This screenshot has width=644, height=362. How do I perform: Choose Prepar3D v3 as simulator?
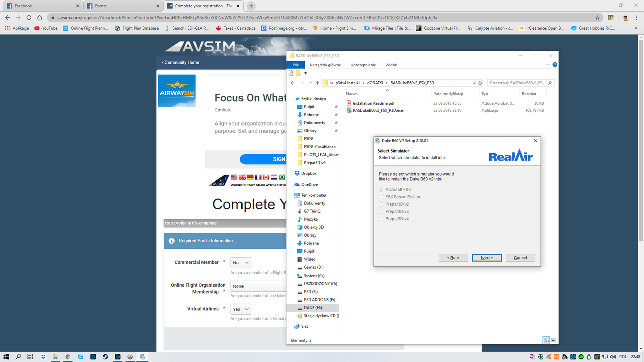pyautogui.click(x=381, y=212)
